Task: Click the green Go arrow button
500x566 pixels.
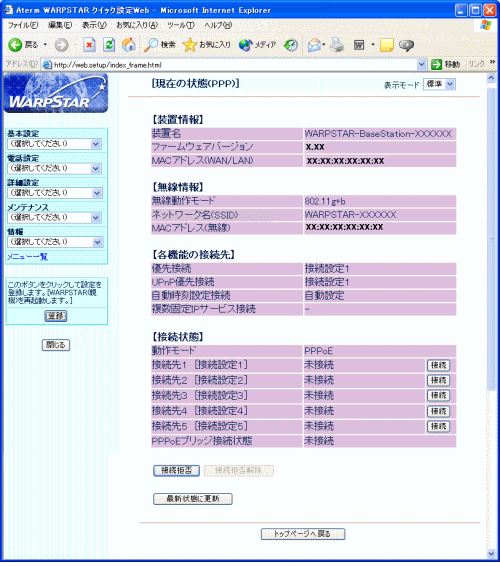Action: coord(436,64)
